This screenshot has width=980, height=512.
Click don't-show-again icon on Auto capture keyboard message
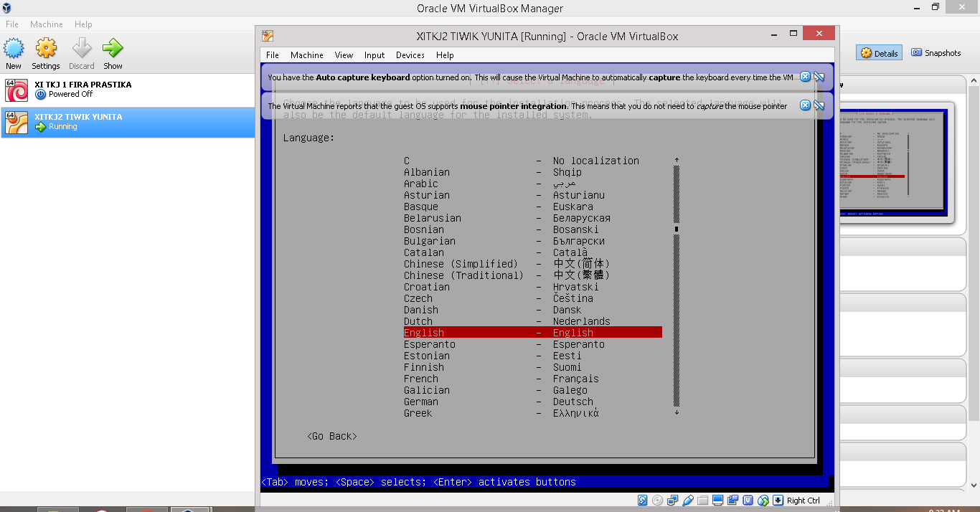coord(819,77)
